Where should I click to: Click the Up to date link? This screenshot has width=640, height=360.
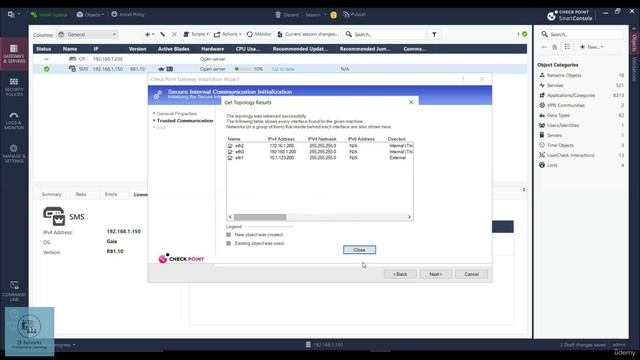coord(283,69)
